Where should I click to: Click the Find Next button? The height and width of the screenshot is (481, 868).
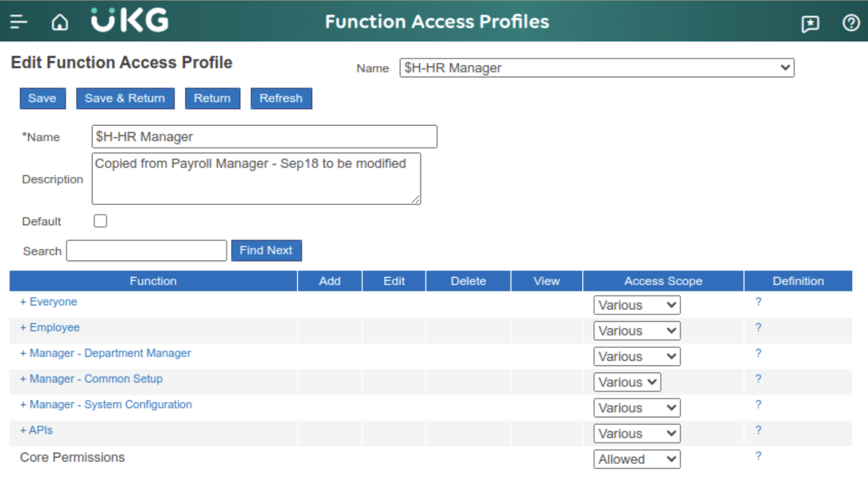click(266, 251)
